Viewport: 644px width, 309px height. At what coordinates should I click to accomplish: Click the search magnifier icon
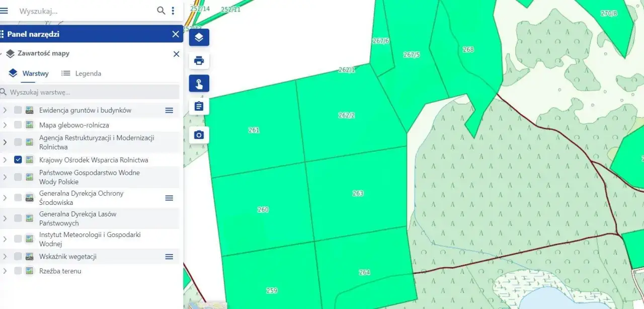coord(160,10)
